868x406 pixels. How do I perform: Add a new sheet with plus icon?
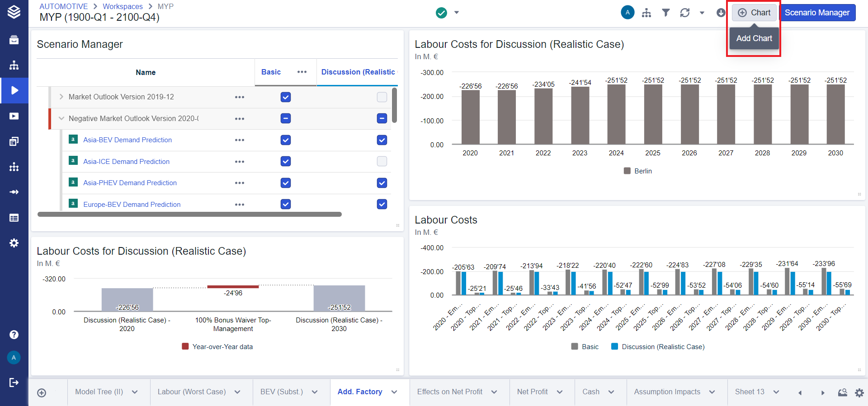[42, 393]
